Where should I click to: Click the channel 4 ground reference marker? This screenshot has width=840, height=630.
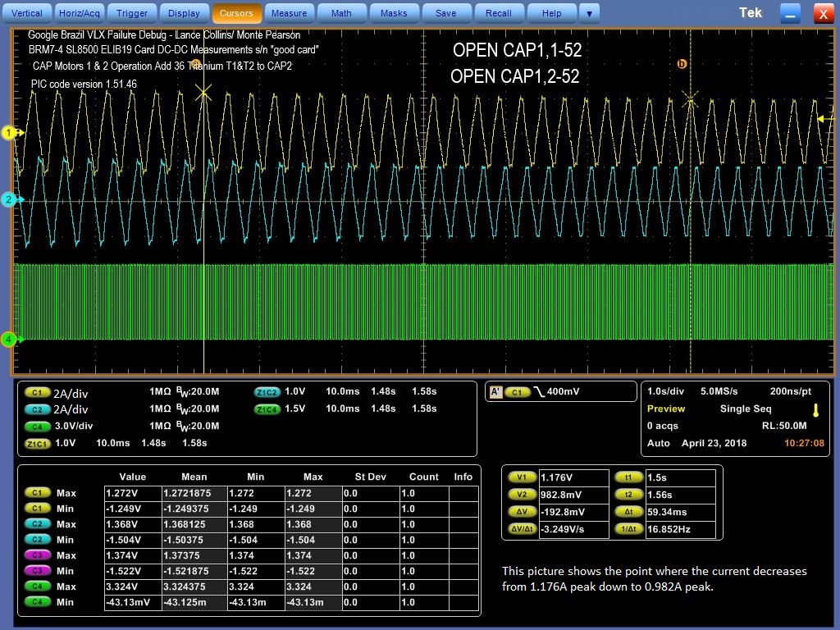[x=9, y=340]
